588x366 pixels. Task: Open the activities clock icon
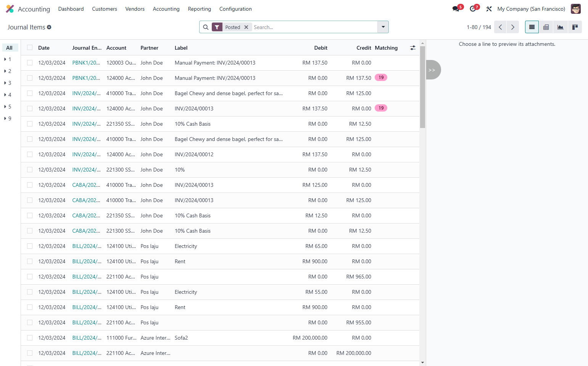click(x=473, y=9)
